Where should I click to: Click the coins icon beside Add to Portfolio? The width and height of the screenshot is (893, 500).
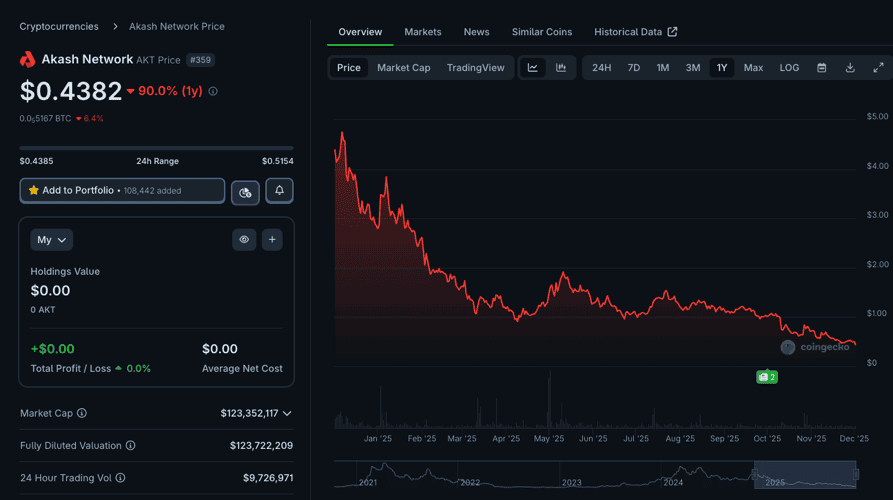point(245,192)
